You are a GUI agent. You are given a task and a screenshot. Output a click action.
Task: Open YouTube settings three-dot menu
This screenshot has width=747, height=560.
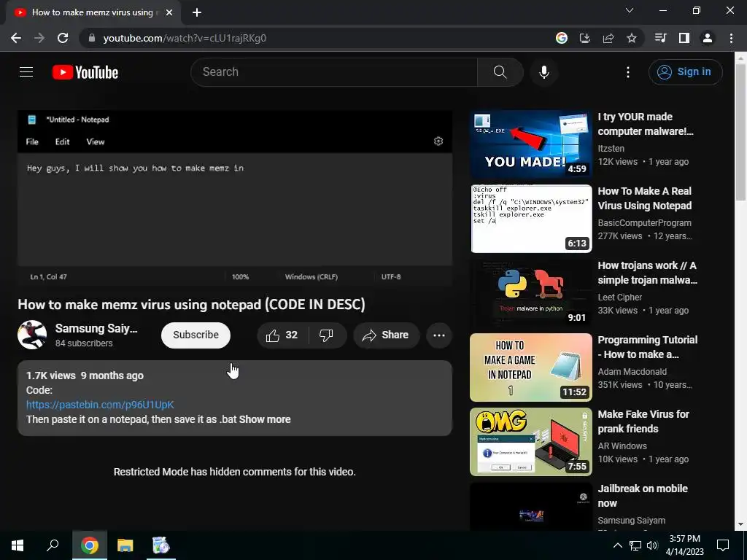[628, 72]
